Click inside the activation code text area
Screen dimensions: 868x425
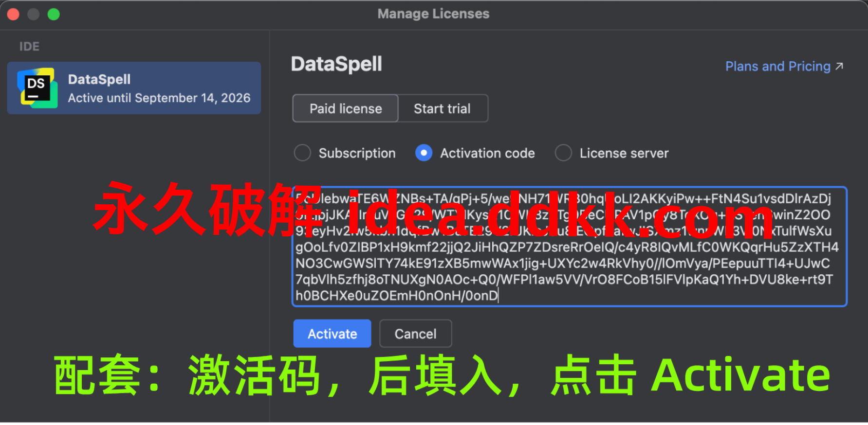pyautogui.click(x=570, y=247)
